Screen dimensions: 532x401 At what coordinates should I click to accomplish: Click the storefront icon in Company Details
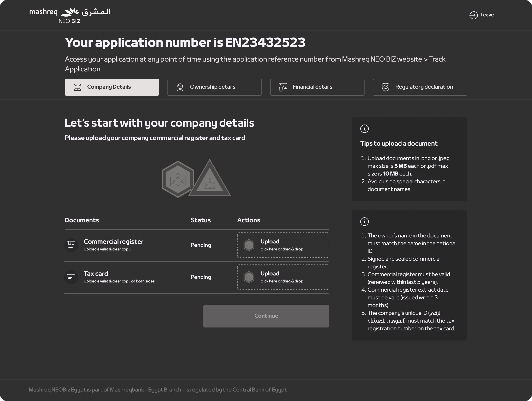pos(77,87)
